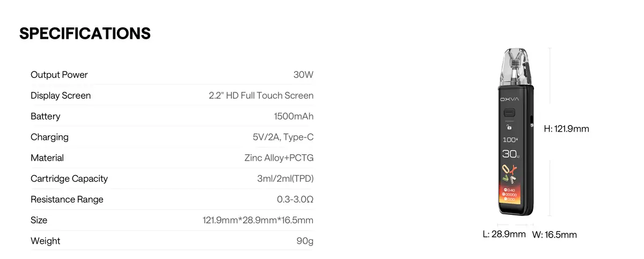Click the 30W wattage readout on device screen
644x259 pixels.
click(x=509, y=154)
